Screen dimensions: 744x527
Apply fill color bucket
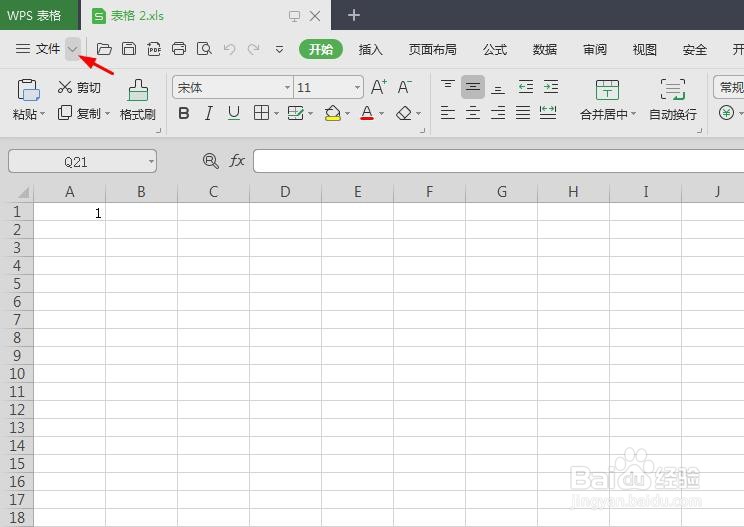coord(333,113)
